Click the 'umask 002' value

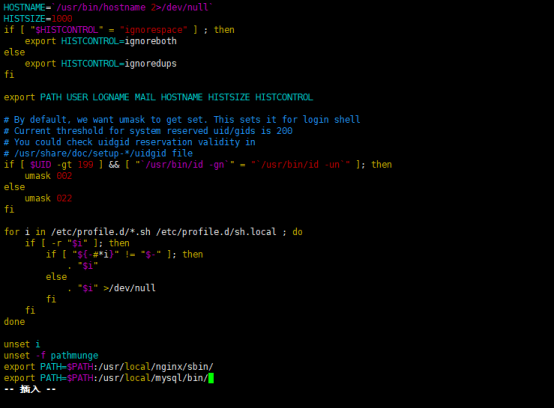(x=64, y=176)
